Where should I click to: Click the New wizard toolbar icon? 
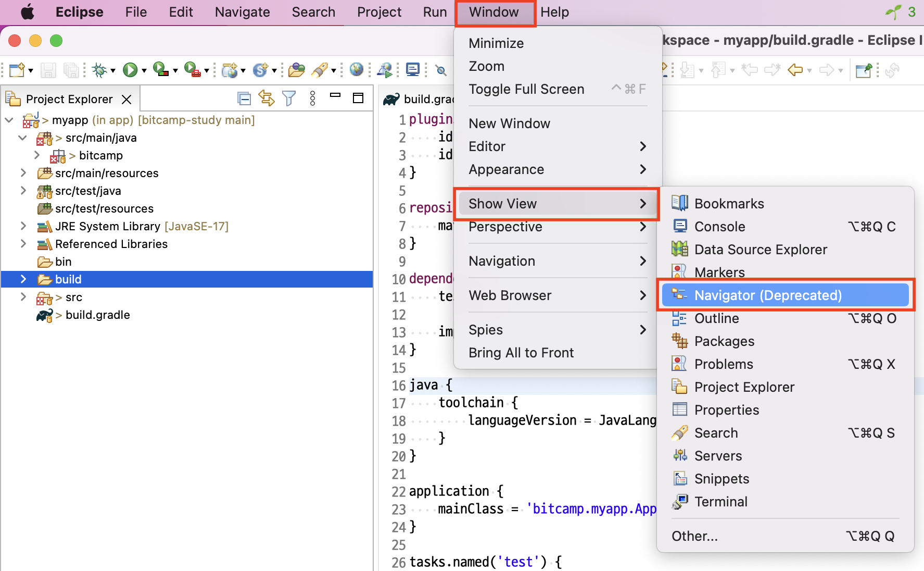pos(17,70)
